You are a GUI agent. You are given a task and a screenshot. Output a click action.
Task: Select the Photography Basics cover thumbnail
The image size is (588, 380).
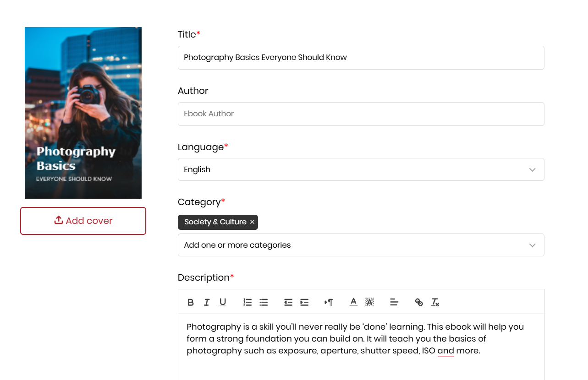pos(83,113)
